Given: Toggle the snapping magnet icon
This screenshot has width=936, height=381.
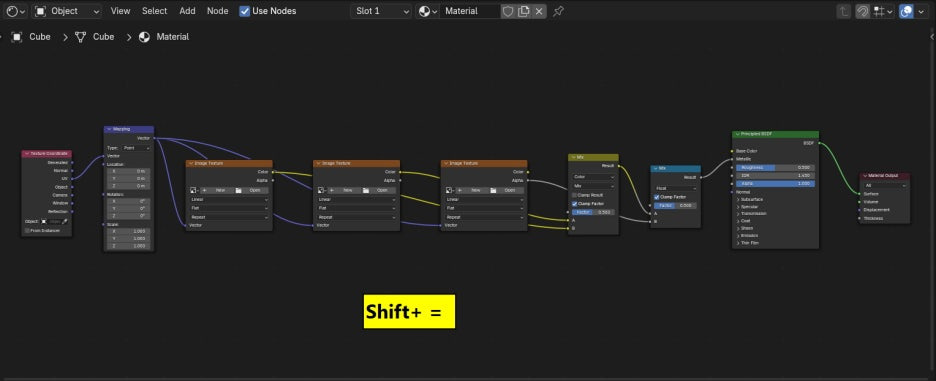Looking at the screenshot, I should (x=862, y=11).
